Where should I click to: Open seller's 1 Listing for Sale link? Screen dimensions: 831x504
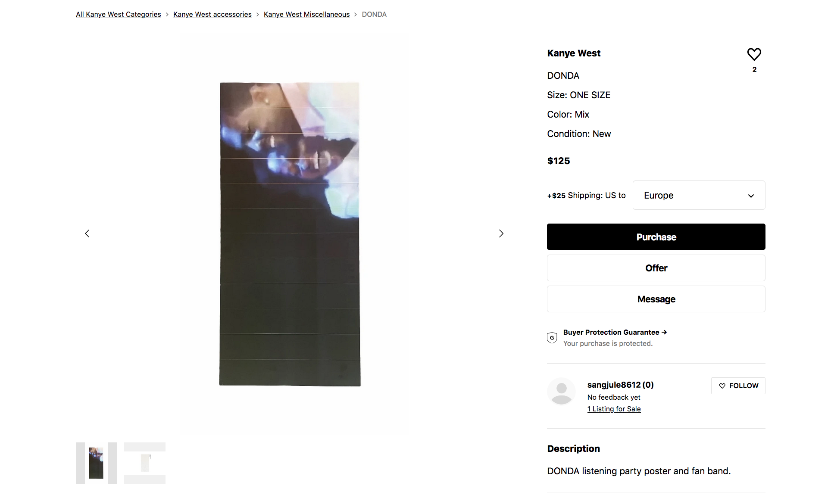pyautogui.click(x=614, y=409)
